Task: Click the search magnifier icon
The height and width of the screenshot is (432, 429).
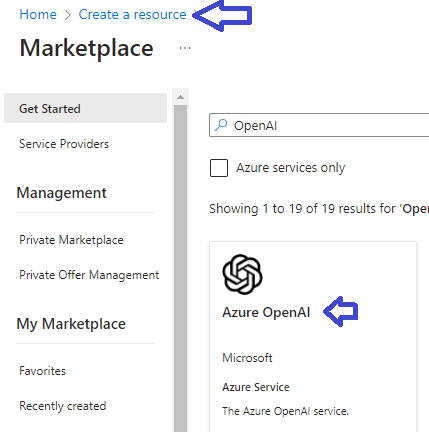Action: 221,125
